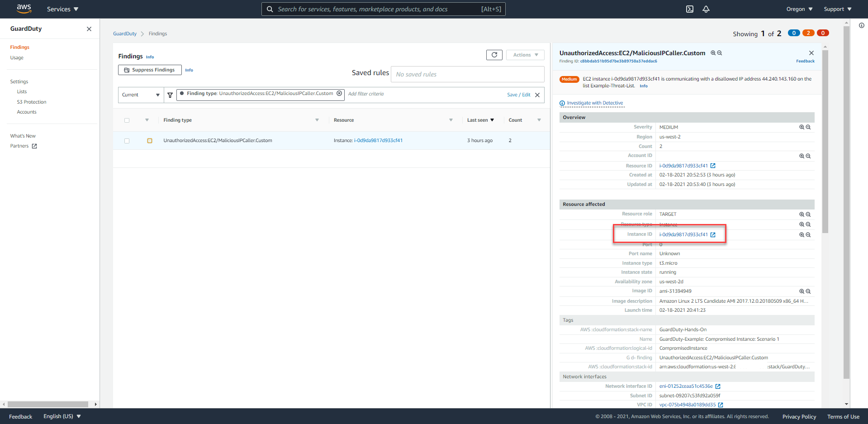
Task: Open external link icon next to VPC ID
Action: click(x=721, y=405)
